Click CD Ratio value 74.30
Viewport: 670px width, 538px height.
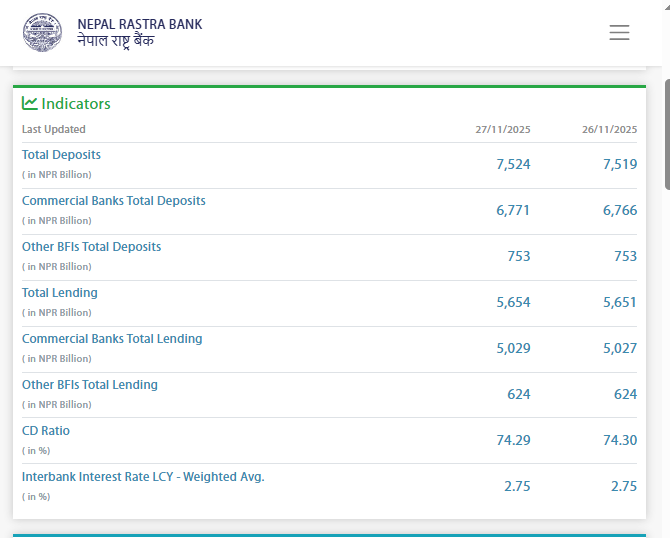tap(620, 440)
